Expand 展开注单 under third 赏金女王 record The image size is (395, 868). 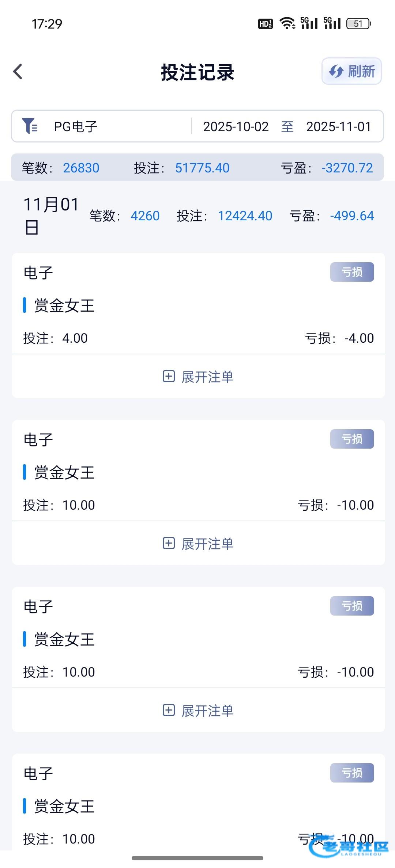click(198, 711)
